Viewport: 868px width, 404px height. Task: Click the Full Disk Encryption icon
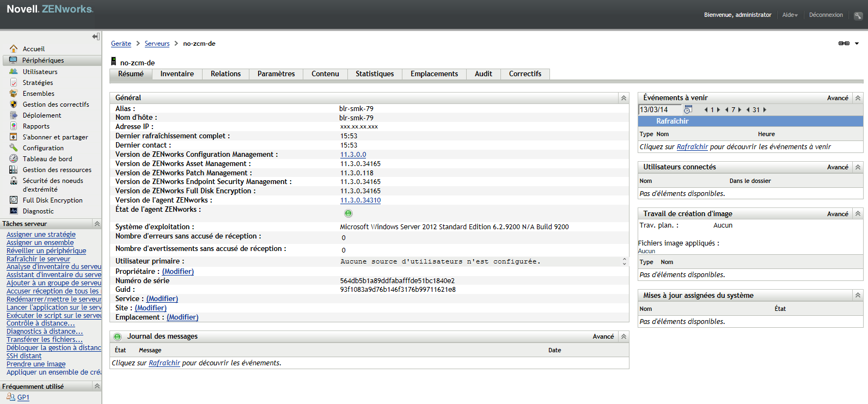14,200
